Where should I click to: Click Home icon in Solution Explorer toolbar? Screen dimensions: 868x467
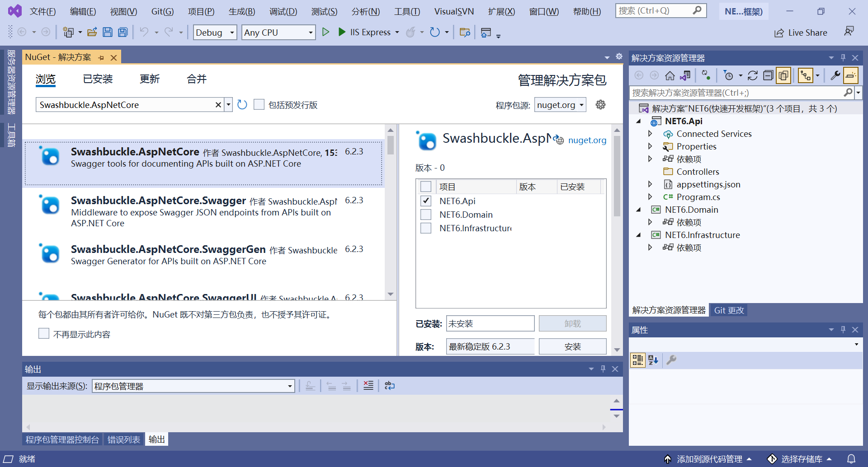tap(670, 75)
